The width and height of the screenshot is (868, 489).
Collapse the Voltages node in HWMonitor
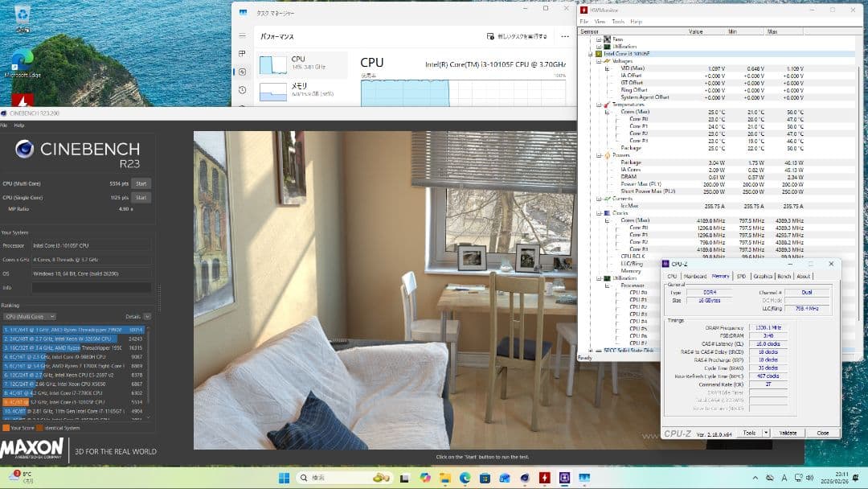coord(599,61)
